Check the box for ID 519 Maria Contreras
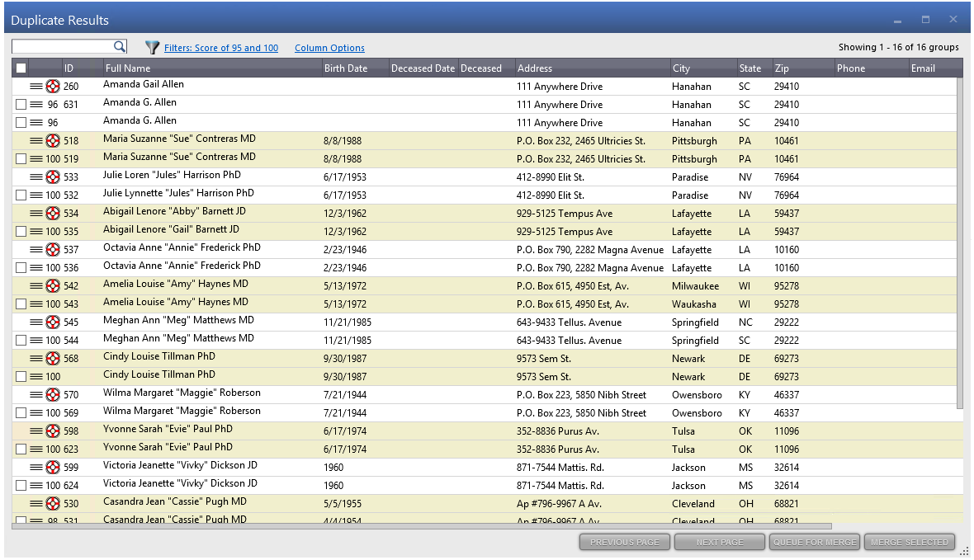This screenshot has height=560, width=974. (21, 159)
